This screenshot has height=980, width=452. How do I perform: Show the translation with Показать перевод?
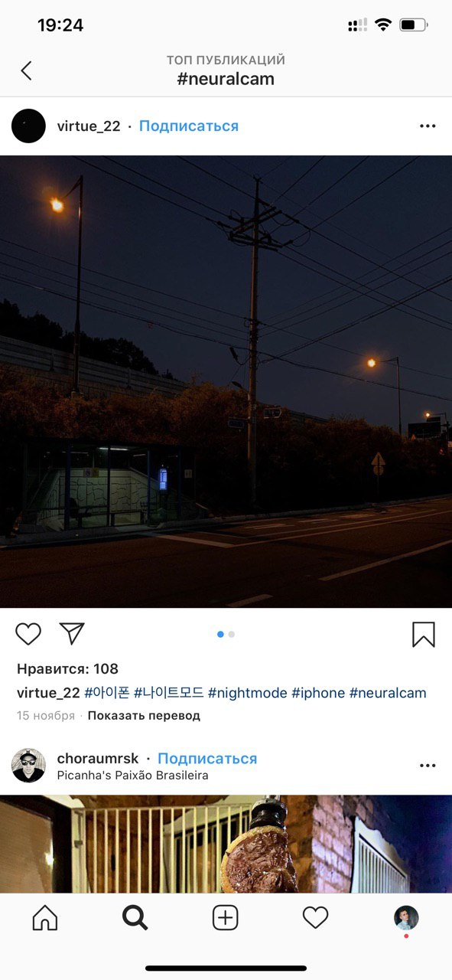[x=144, y=716]
